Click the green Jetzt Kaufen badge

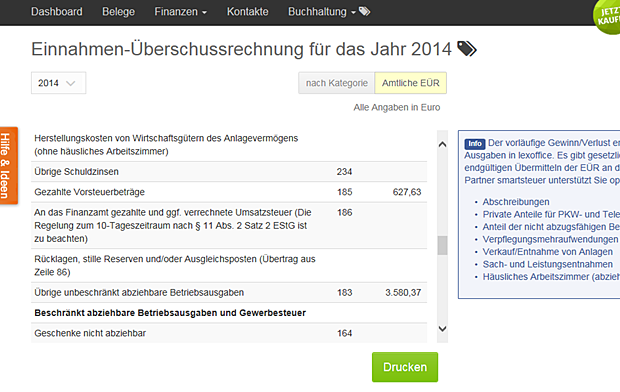[607, 16]
